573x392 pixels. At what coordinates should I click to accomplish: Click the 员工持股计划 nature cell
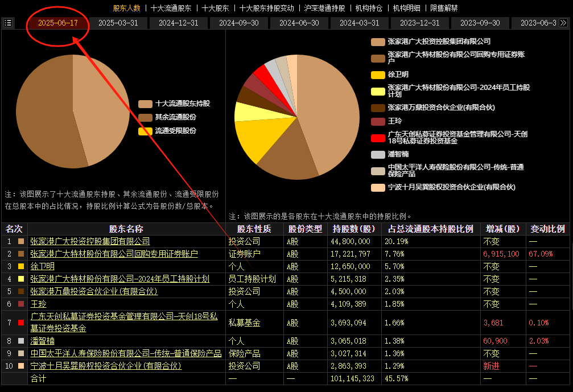(x=252, y=279)
